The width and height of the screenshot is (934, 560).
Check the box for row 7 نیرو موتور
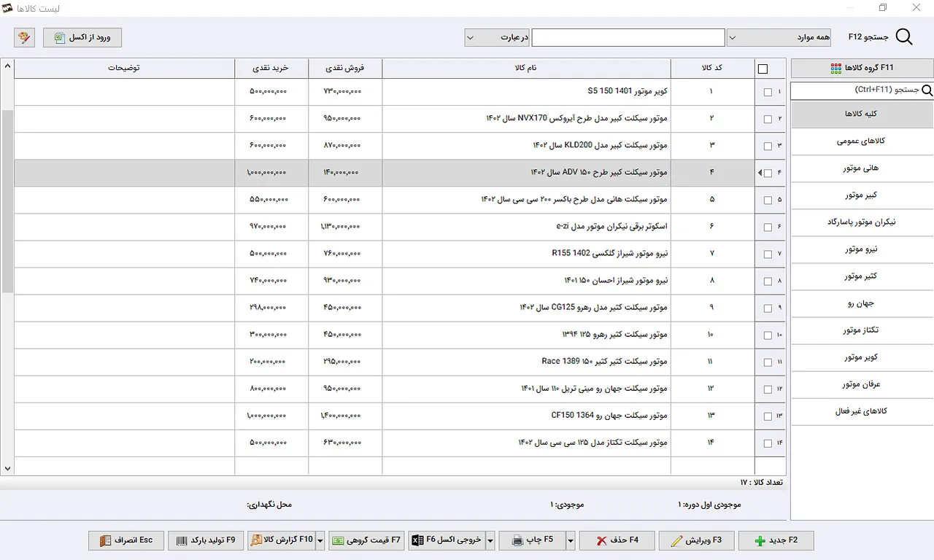pyautogui.click(x=767, y=254)
